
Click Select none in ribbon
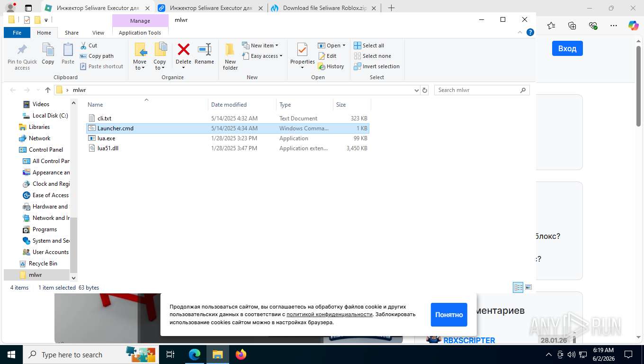pyautogui.click(x=372, y=56)
